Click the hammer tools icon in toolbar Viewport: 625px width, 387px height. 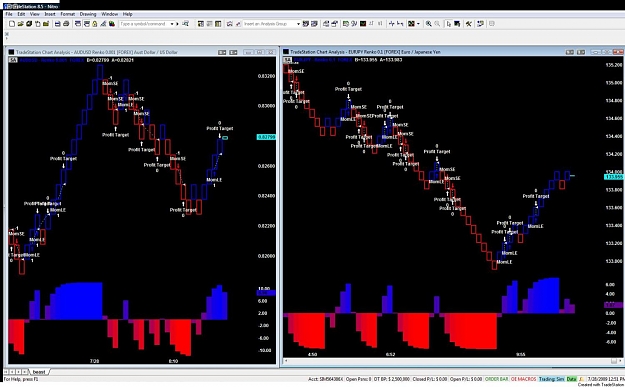[468, 24]
